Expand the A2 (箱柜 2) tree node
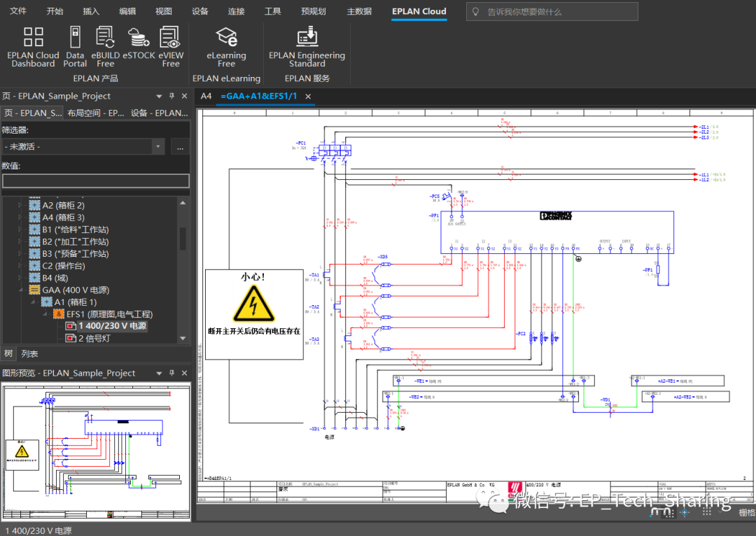This screenshot has height=536, width=756. click(x=20, y=206)
